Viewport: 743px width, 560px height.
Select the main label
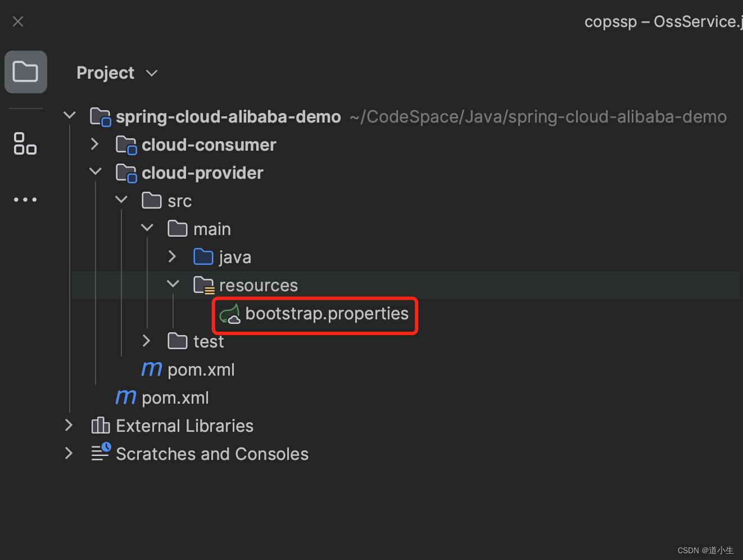point(212,229)
